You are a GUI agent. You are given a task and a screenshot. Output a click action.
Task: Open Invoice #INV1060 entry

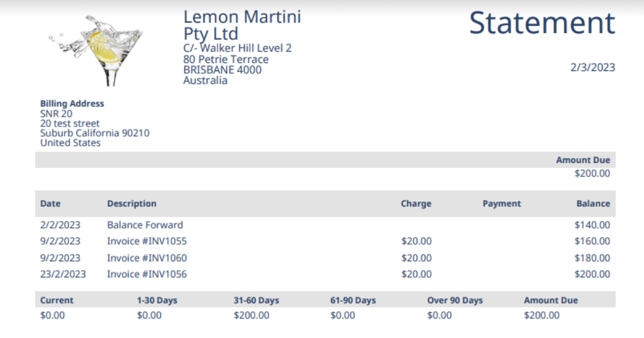[x=147, y=258]
